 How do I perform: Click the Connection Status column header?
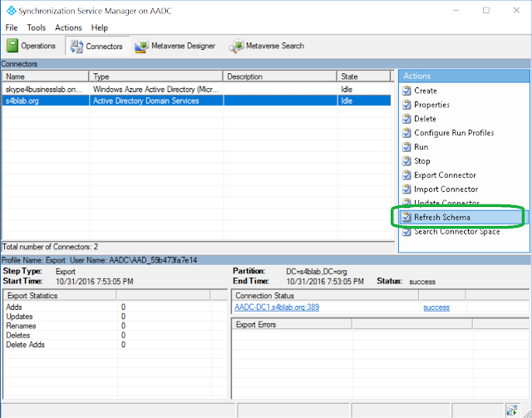pyautogui.click(x=325, y=296)
